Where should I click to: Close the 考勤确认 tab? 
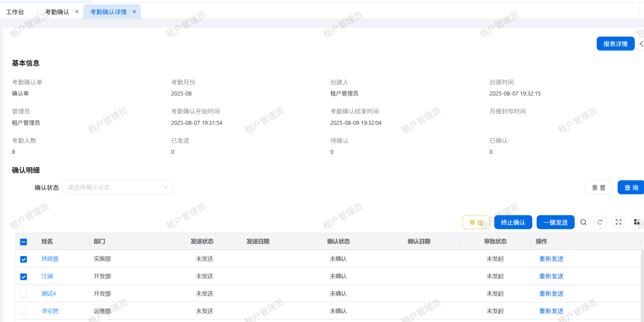[77, 12]
